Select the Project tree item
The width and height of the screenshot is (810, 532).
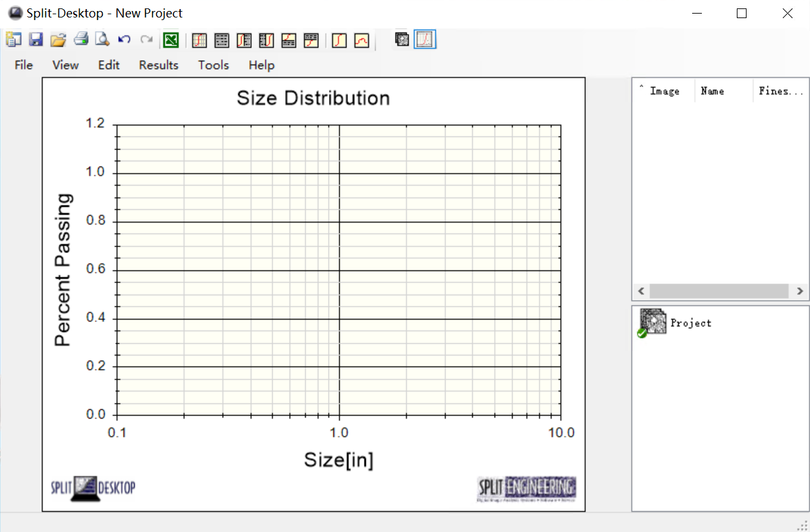(691, 323)
